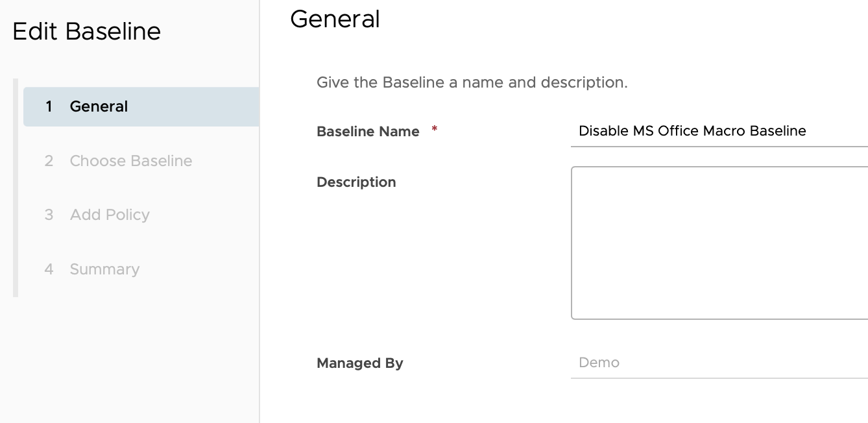Click the Baseline Name label
The height and width of the screenshot is (423, 868).
click(x=368, y=132)
